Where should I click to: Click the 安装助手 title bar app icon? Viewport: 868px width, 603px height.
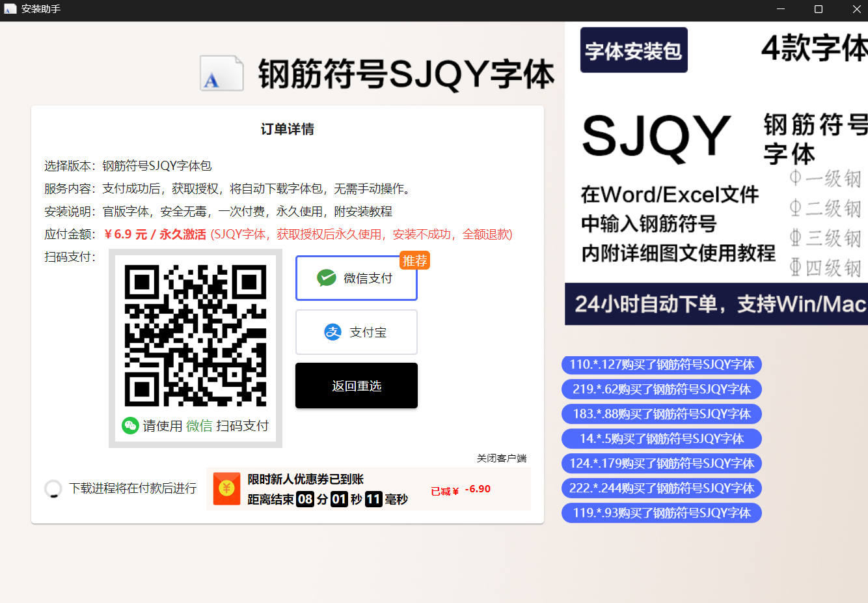(10, 9)
